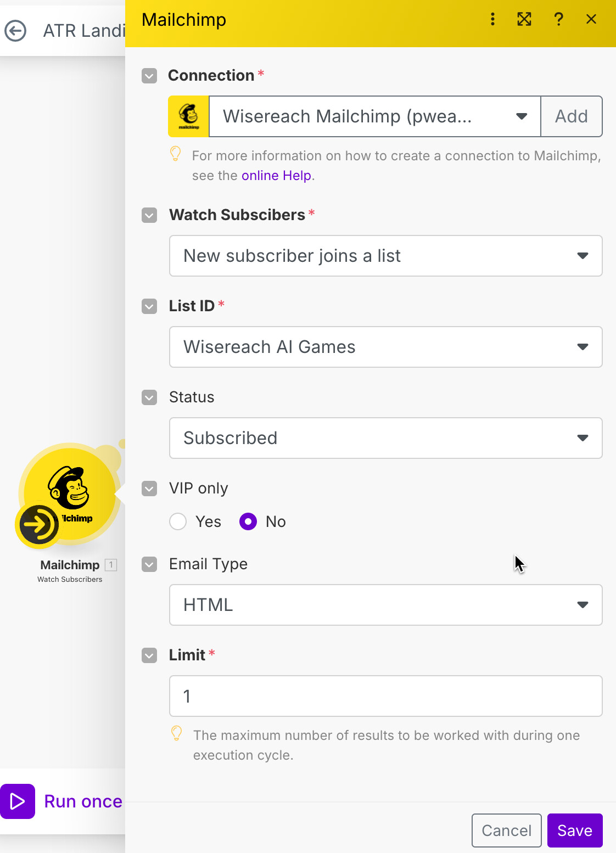Click the trigger arrow badge on Mailchimp module
This screenshot has height=853, width=616.
coord(38,525)
